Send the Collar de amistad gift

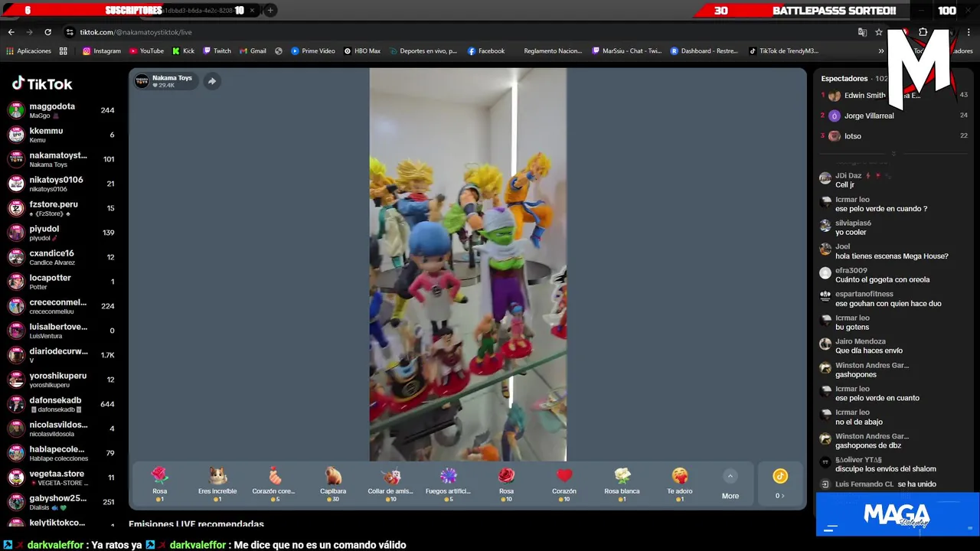[x=390, y=484]
